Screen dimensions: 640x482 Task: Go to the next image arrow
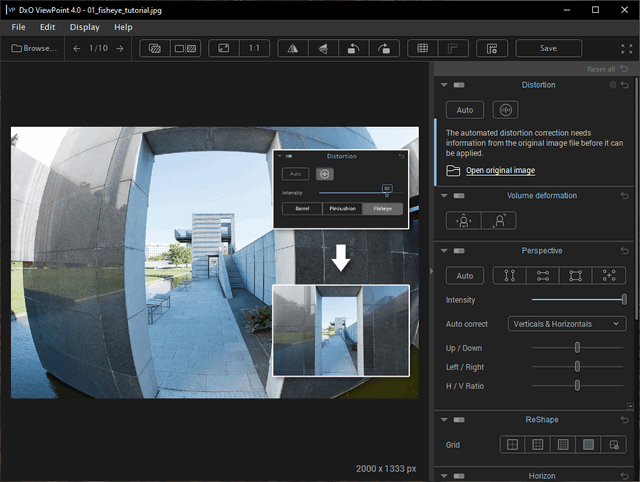[x=120, y=48]
